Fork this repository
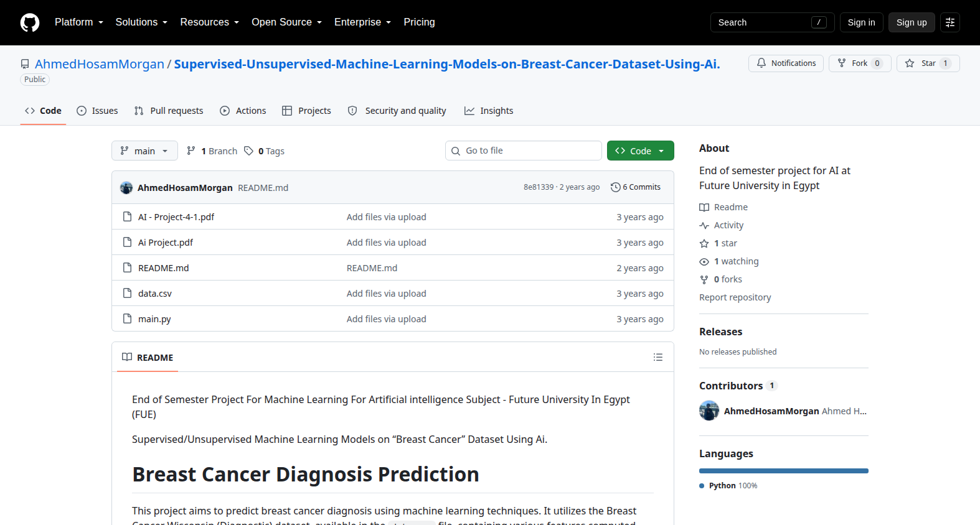The height and width of the screenshot is (525, 980). pos(860,63)
